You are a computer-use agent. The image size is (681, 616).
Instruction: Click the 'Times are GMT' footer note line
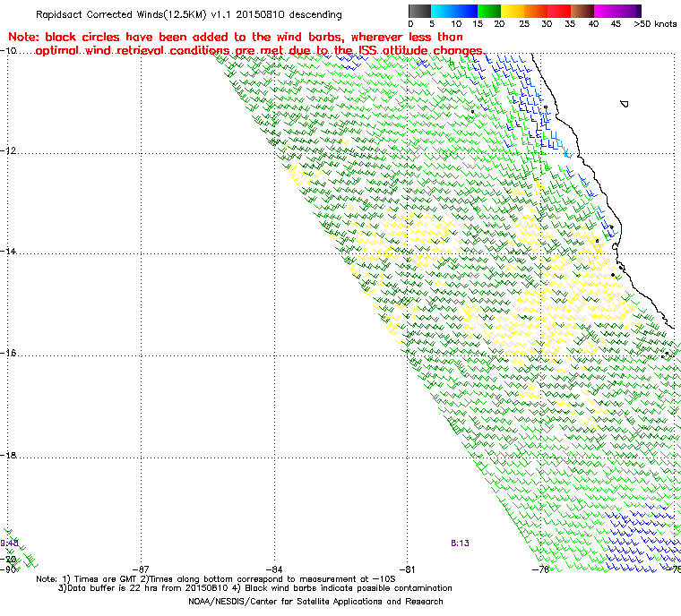216,578
